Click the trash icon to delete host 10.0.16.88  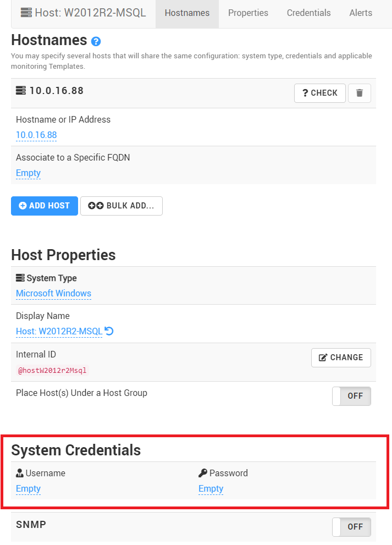click(x=360, y=93)
